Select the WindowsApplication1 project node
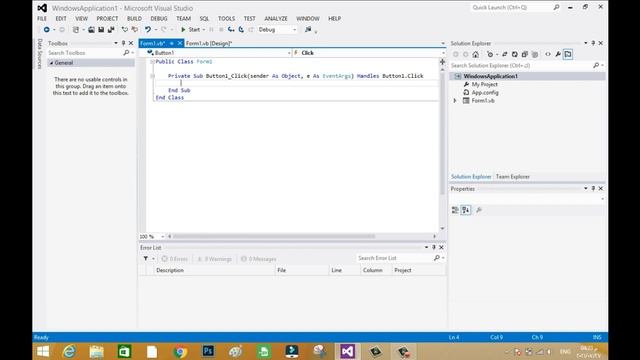 click(490, 76)
